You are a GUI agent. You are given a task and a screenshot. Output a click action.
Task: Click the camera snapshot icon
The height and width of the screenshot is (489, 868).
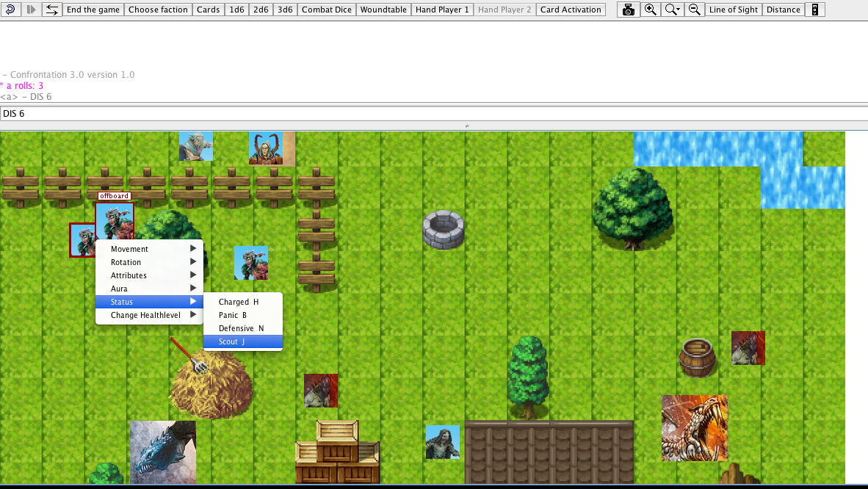[628, 10]
